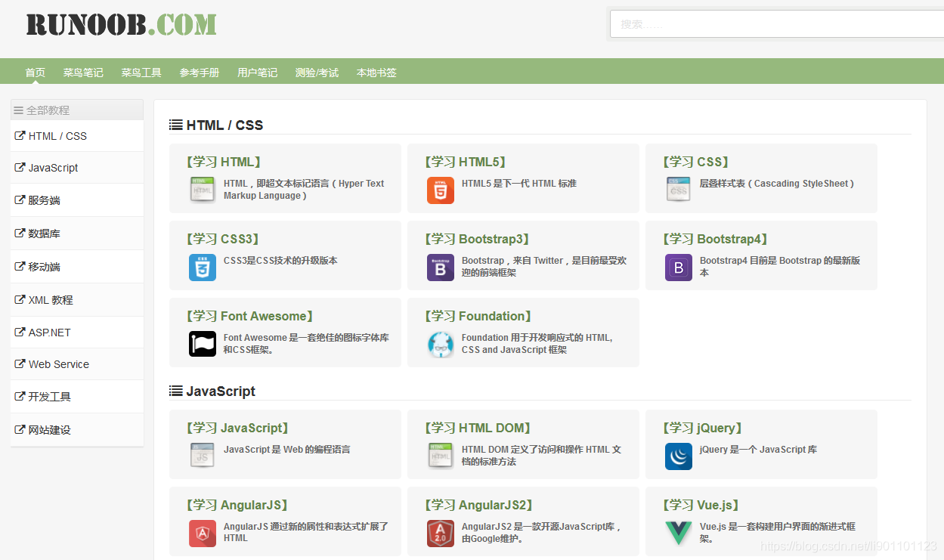Open the 【学习 JavaScript】 tutorial link
This screenshot has height=560, width=944.
pos(237,428)
